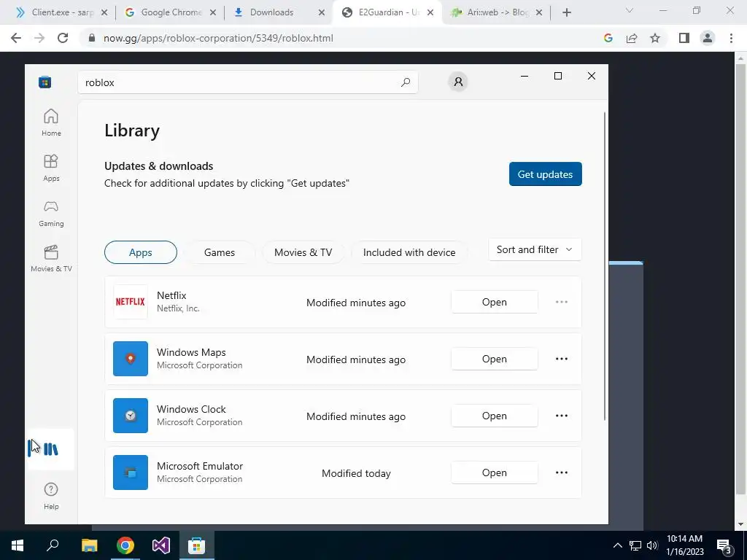Click the Get updates button

click(x=546, y=174)
